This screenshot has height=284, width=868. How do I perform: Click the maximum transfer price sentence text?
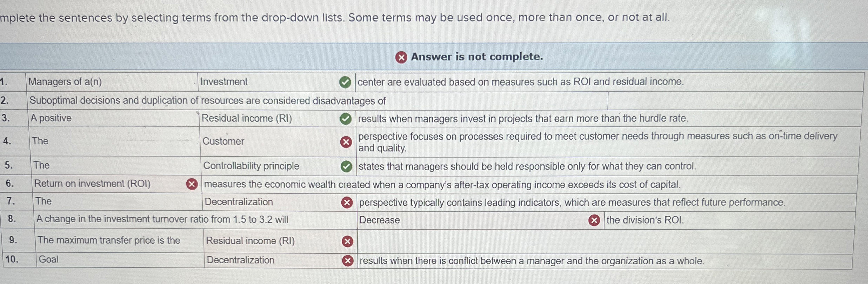[109, 240]
